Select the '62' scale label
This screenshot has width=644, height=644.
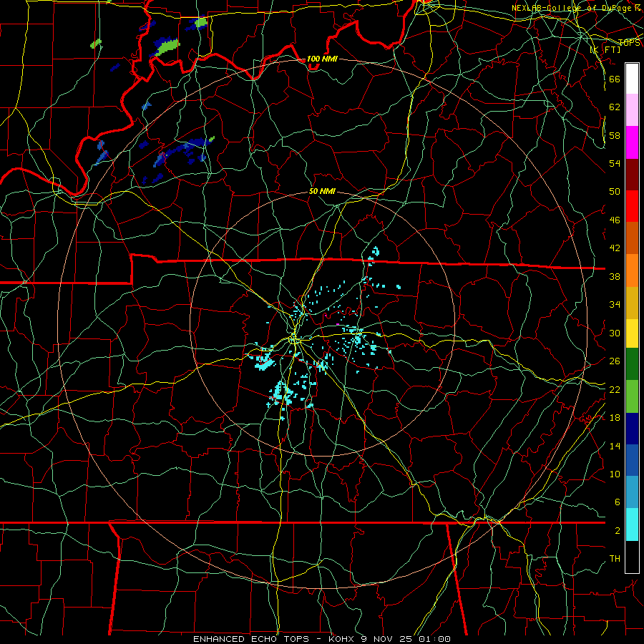click(x=615, y=107)
